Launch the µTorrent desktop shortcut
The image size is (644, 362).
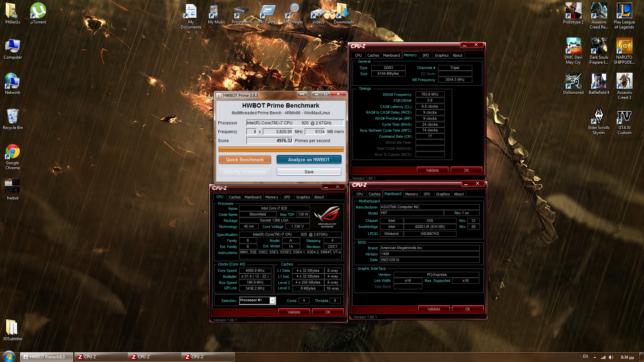point(38,13)
